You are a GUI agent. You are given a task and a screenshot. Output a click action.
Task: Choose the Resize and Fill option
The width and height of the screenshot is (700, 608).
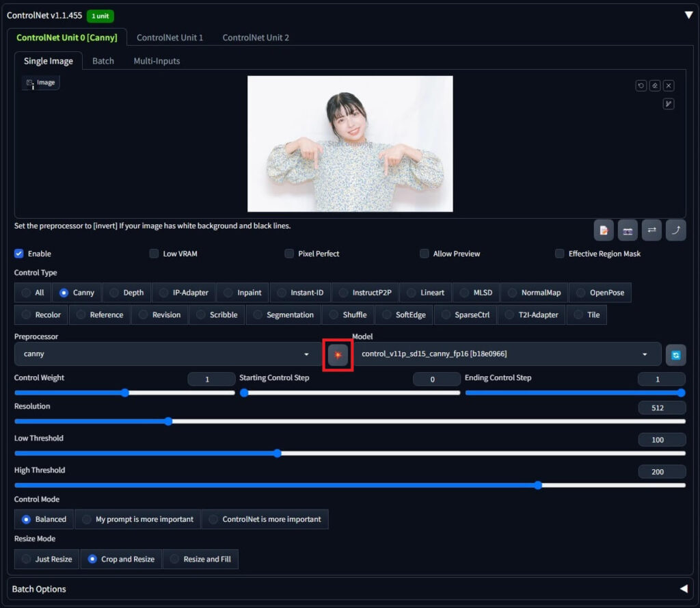200,559
